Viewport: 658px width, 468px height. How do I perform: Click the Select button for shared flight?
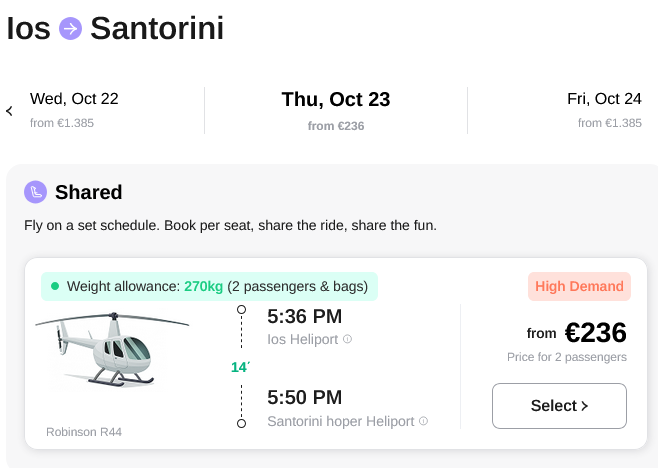[559, 406]
